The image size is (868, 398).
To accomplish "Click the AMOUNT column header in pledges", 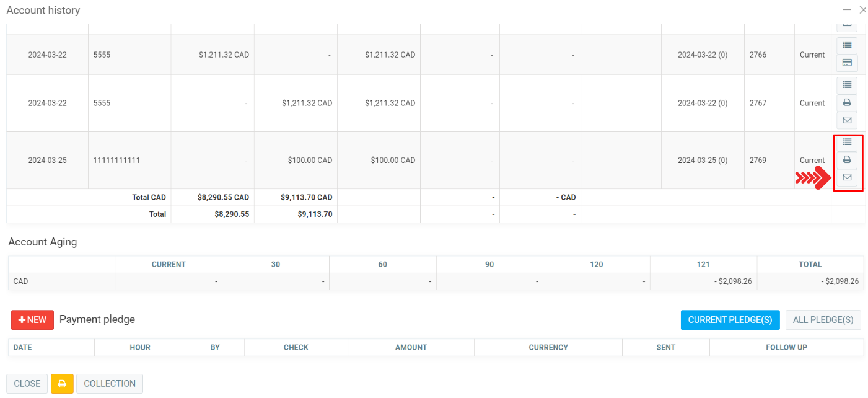I will pos(411,348).
